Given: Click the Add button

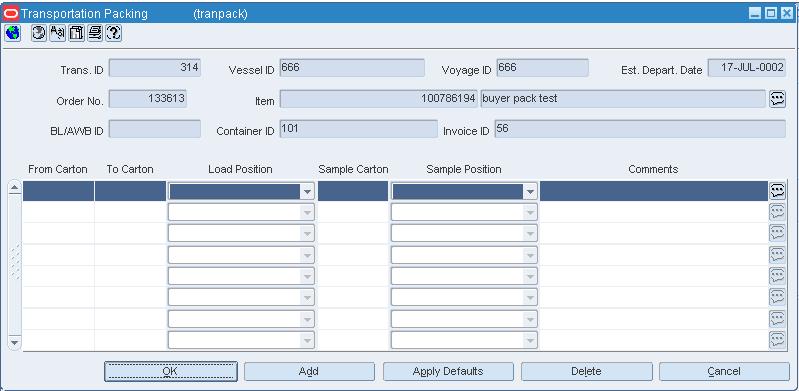Looking at the screenshot, I should tap(309, 372).
